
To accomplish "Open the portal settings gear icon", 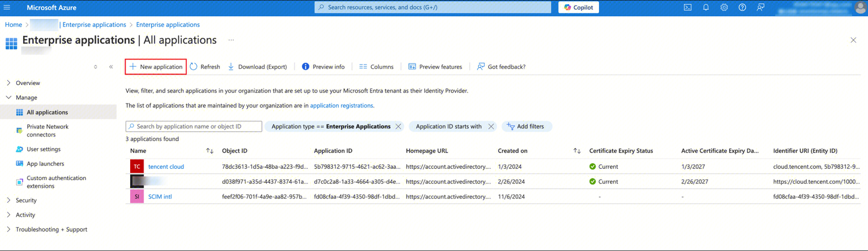I will pyautogui.click(x=724, y=8).
